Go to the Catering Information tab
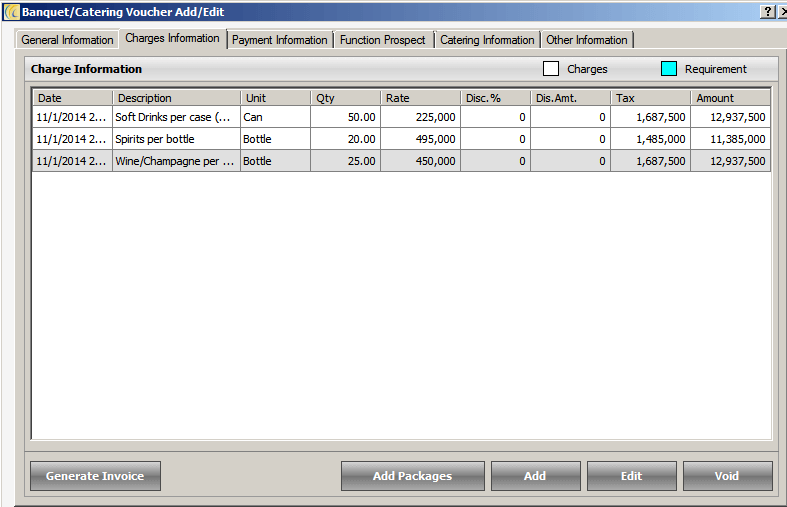787x507 pixels. pyautogui.click(x=487, y=40)
